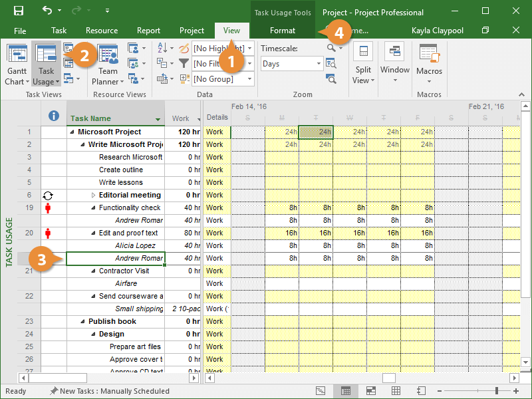Open the Timescale Days dropdown
Viewport: 532px width, 399px height.
(319, 65)
